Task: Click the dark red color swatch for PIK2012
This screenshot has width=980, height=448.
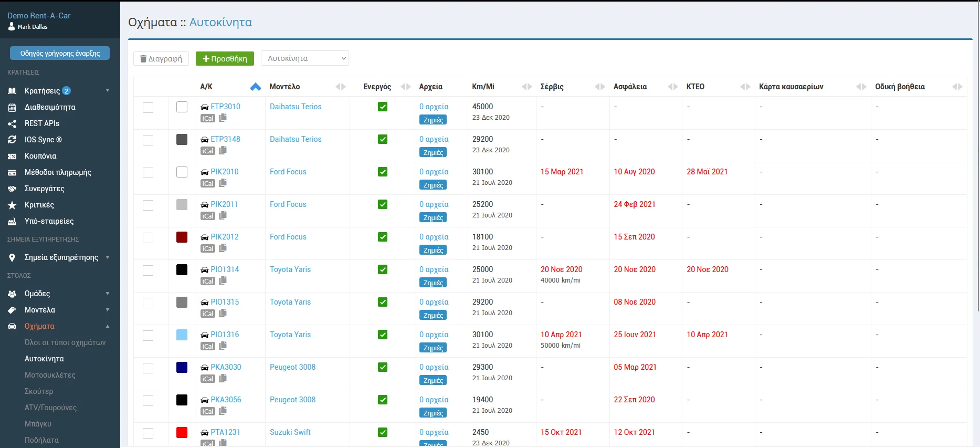Action: [182, 237]
